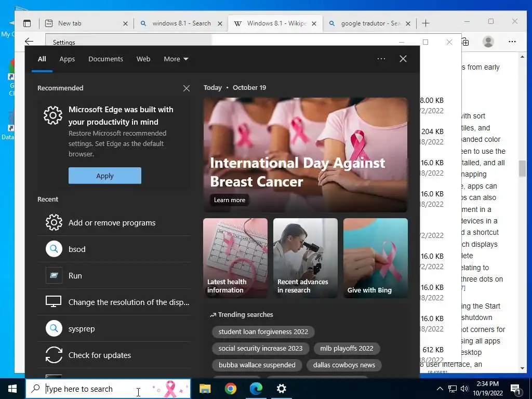Click the Type here to search box
Viewport: 532px width, 399px height.
pos(108,389)
